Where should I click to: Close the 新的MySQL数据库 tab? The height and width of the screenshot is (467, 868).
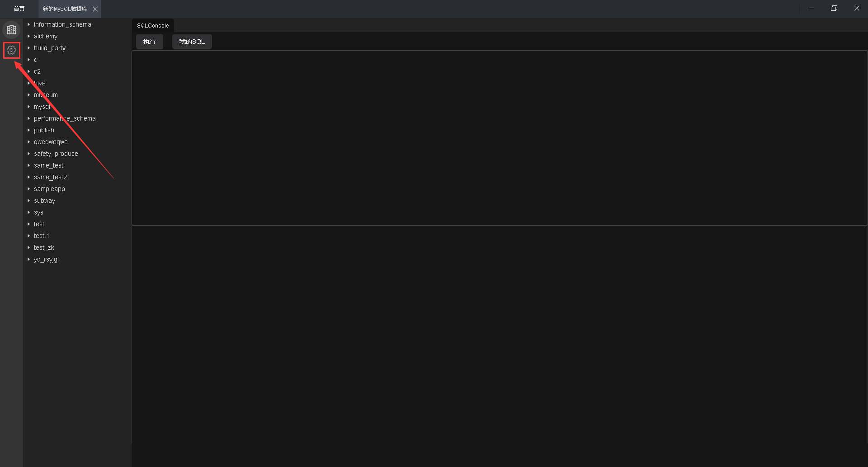pyautogui.click(x=95, y=9)
